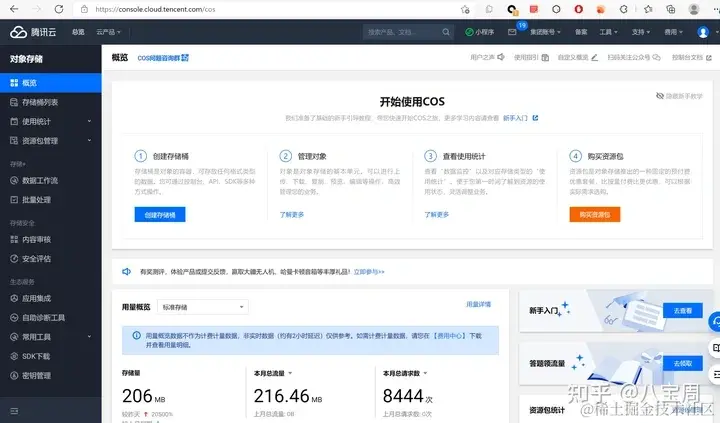Open the mail messages icon with 19 badge
Screen dimensions: 720x423
click(x=512, y=32)
